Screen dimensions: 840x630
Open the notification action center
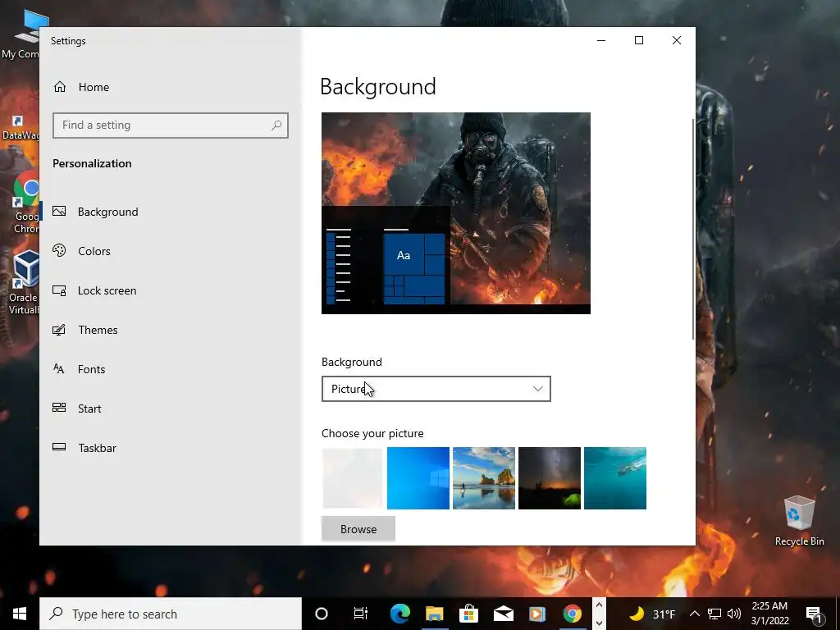[814, 614]
